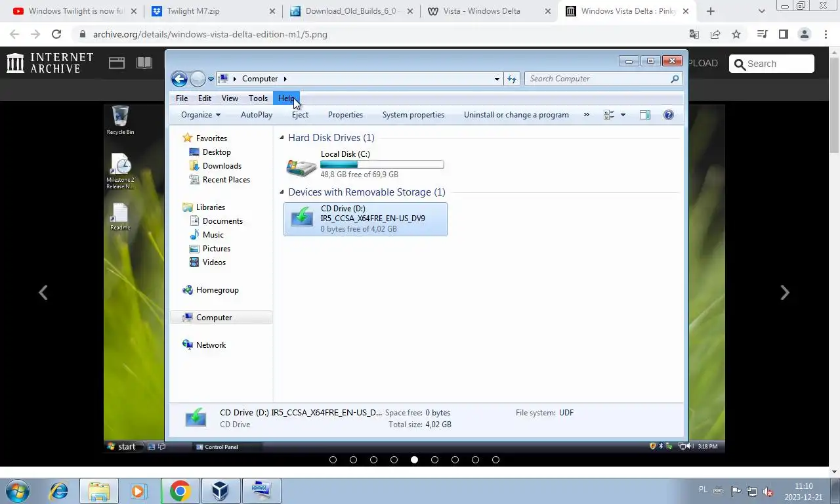Bookmark this page with the star icon

736,34
